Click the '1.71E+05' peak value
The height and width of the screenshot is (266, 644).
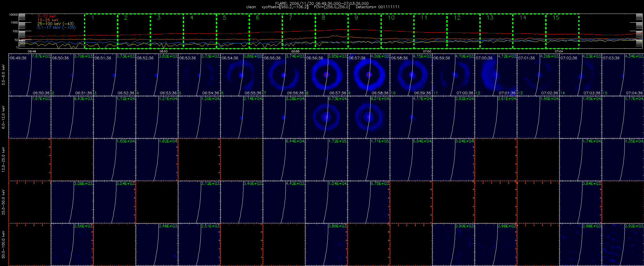pyautogui.click(x=380, y=141)
